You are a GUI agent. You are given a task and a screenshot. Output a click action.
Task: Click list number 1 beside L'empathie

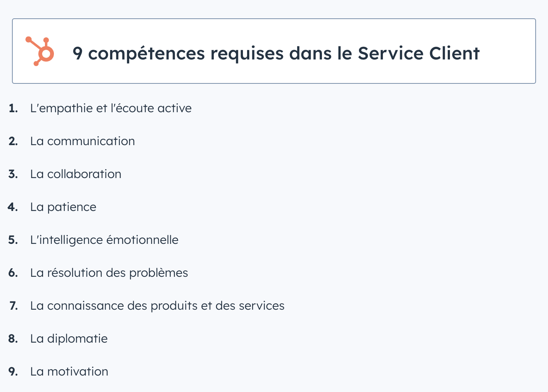[x=13, y=108]
